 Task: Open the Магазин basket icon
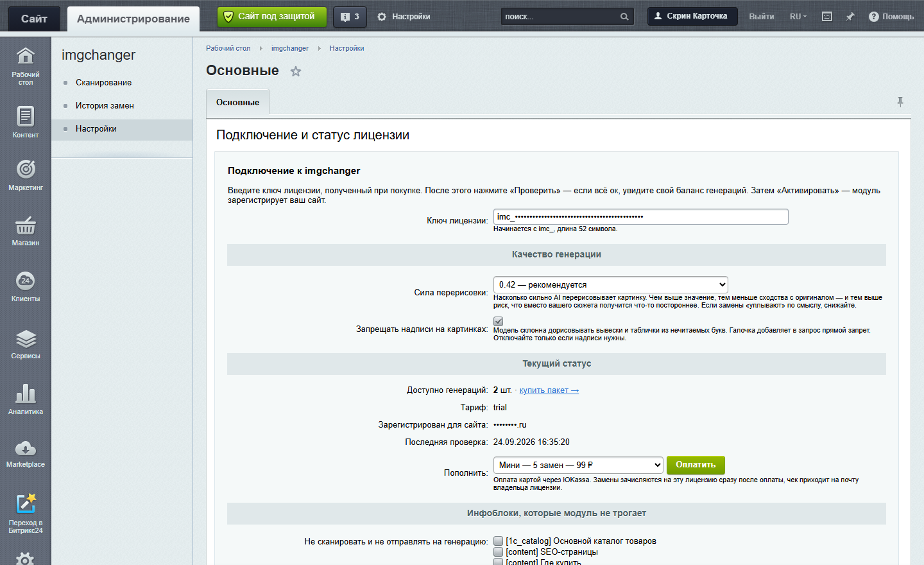click(26, 225)
